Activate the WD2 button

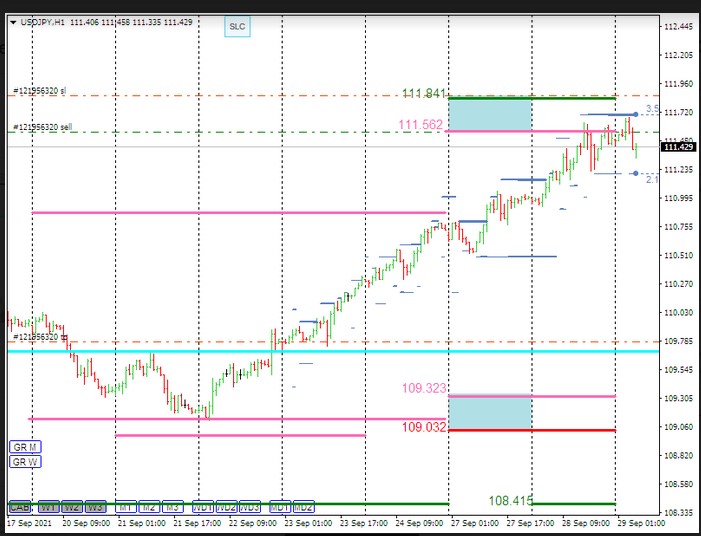tap(227, 507)
